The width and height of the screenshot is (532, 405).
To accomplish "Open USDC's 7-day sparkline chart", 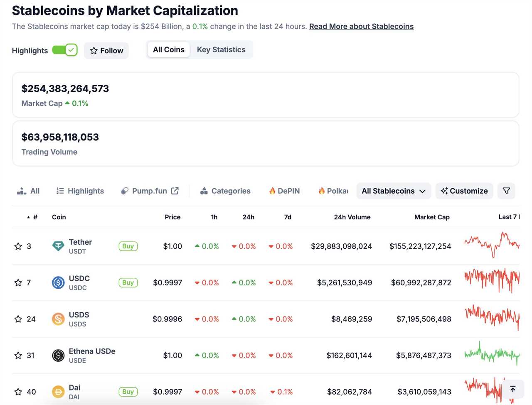I will [492, 281].
